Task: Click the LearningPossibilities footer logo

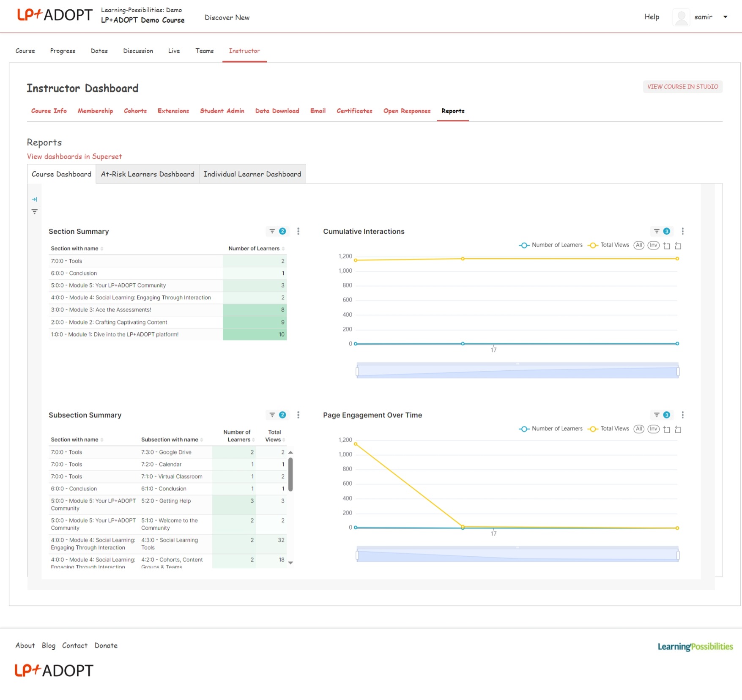Action: click(695, 646)
